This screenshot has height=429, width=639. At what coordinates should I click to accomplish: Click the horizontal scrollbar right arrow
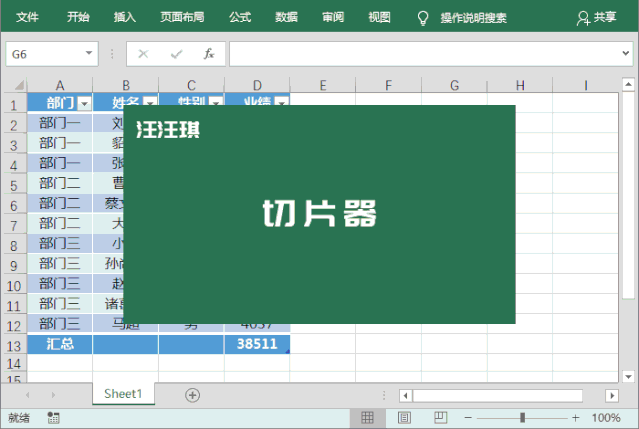[612, 395]
